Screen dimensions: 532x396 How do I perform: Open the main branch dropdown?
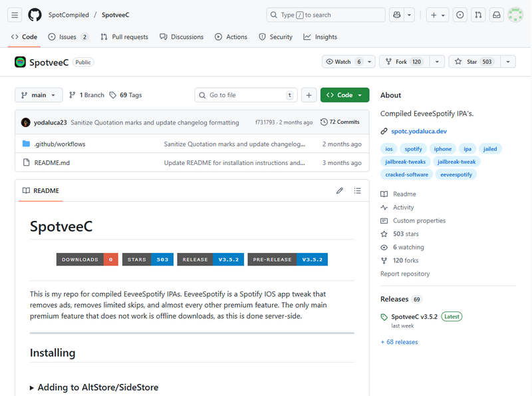(39, 95)
